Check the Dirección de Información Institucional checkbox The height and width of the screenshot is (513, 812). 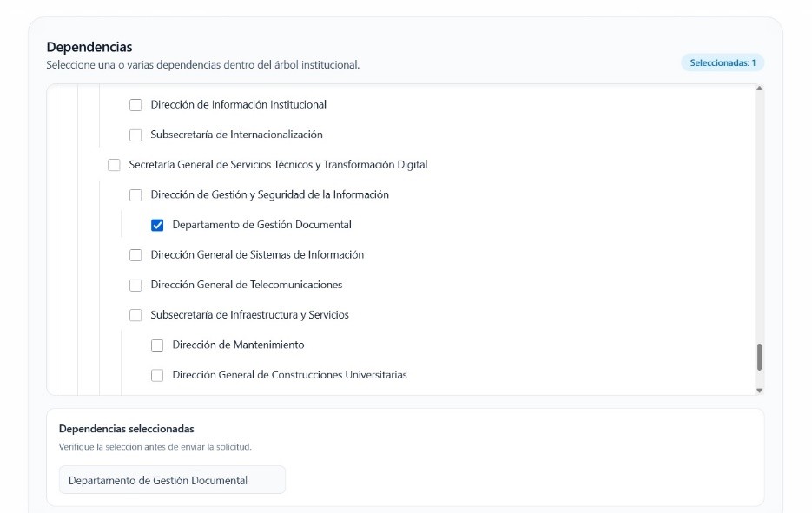[135, 105]
